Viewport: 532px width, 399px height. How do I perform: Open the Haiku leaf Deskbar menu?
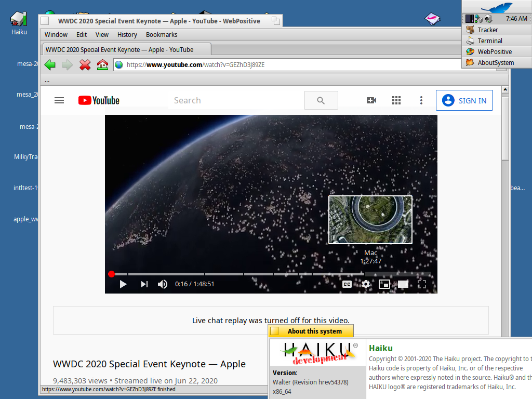click(x=497, y=7)
